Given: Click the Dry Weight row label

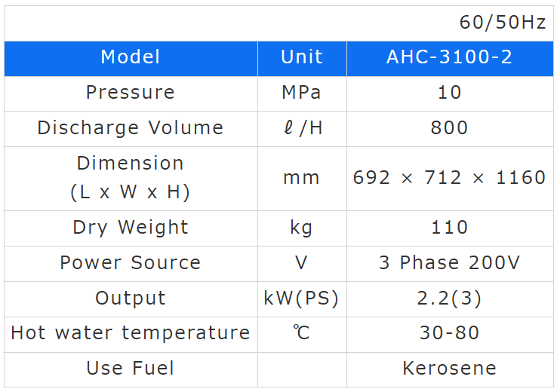Looking at the screenshot, I should pos(131,228).
